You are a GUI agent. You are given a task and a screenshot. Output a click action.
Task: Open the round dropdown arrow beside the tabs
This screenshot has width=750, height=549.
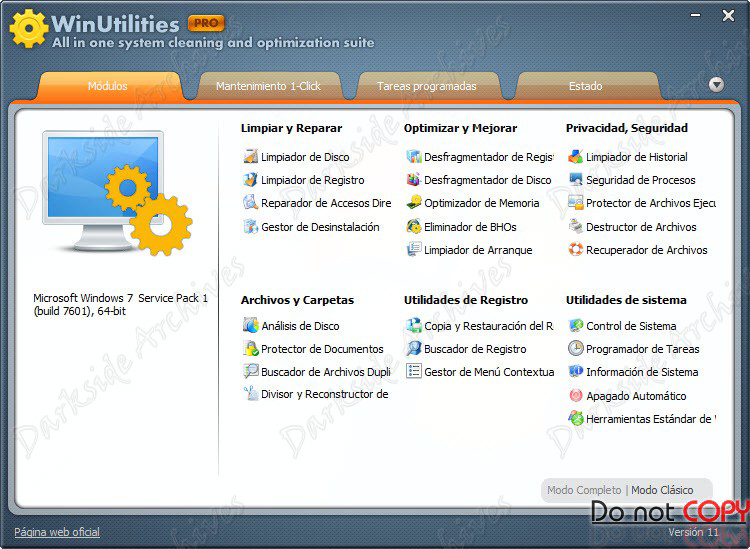pos(716,85)
